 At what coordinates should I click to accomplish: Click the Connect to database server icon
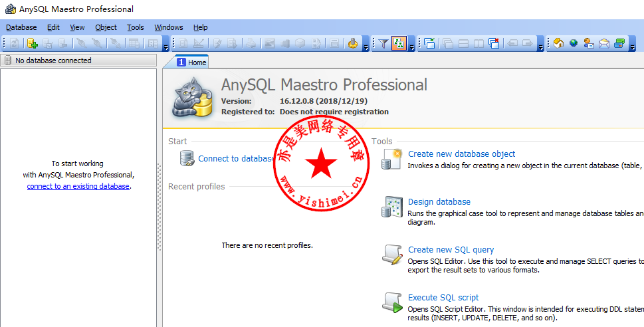(187, 158)
